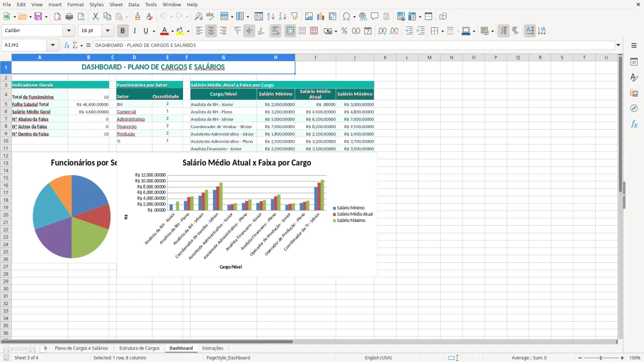Image resolution: width=644 pixels, height=362 pixels.
Task: Open the 16 pt font size dropdown
Action: [107, 31]
